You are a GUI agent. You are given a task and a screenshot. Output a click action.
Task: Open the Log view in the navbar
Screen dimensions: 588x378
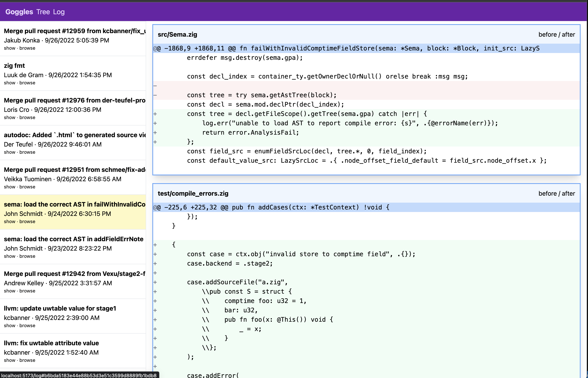(59, 11)
